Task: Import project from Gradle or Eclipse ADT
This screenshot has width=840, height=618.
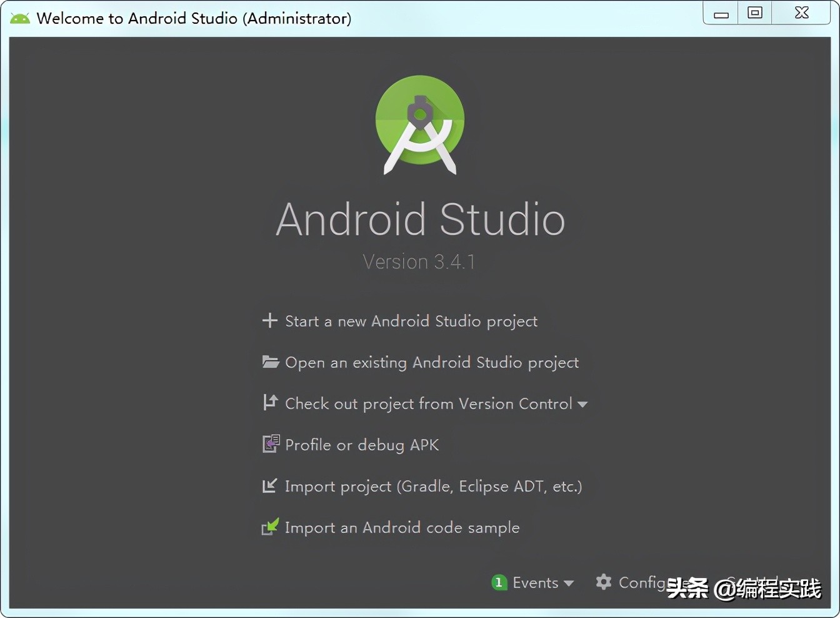Action: (433, 486)
